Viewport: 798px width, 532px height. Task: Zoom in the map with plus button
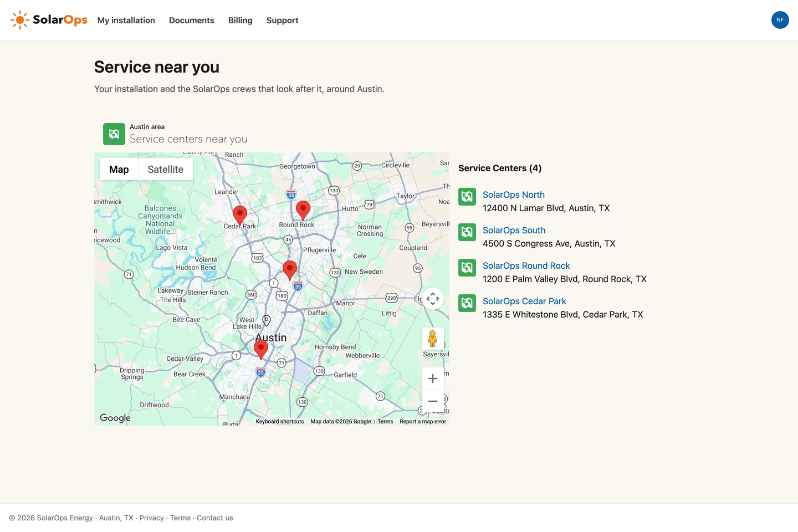coord(433,378)
